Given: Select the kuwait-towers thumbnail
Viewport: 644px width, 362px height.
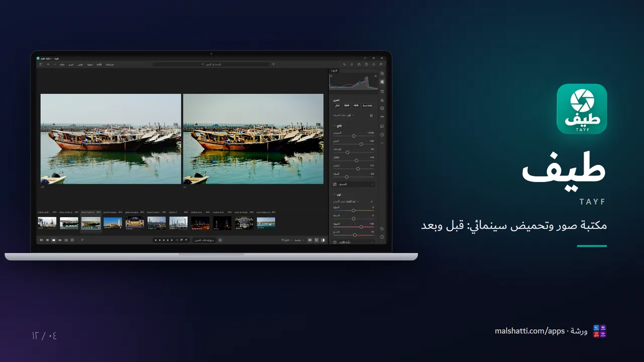Looking at the screenshot, I should pos(156,222).
